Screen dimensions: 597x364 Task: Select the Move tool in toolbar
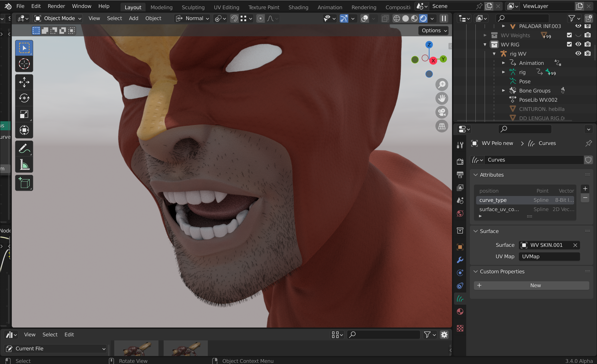[x=24, y=82]
